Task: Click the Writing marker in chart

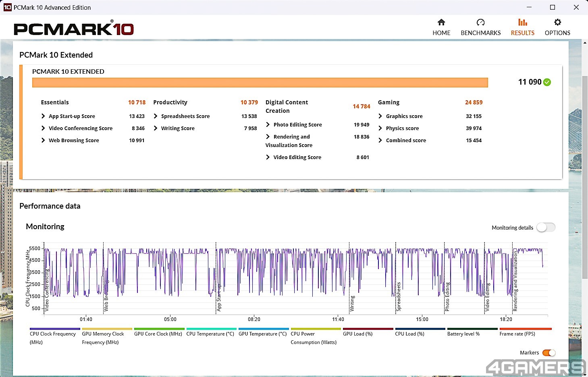Action: (x=352, y=303)
